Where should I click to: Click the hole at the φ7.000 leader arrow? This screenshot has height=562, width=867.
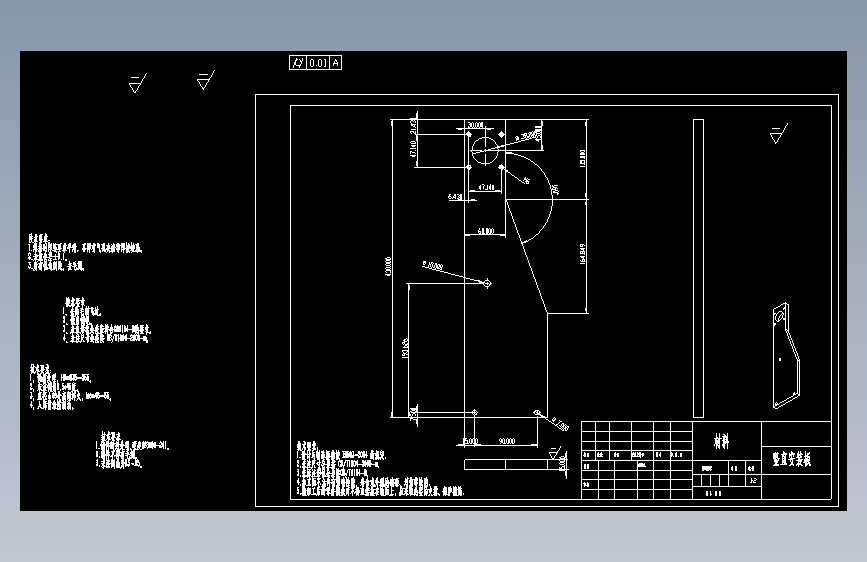click(536, 413)
